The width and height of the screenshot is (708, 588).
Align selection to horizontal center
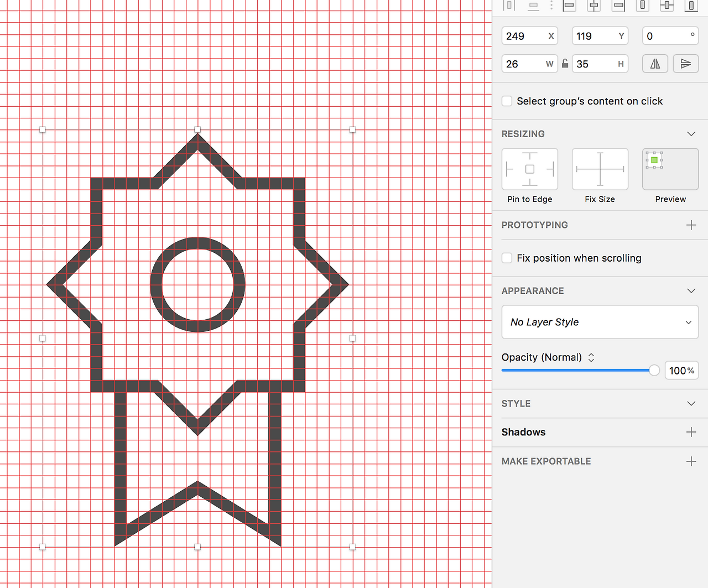click(594, 6)
